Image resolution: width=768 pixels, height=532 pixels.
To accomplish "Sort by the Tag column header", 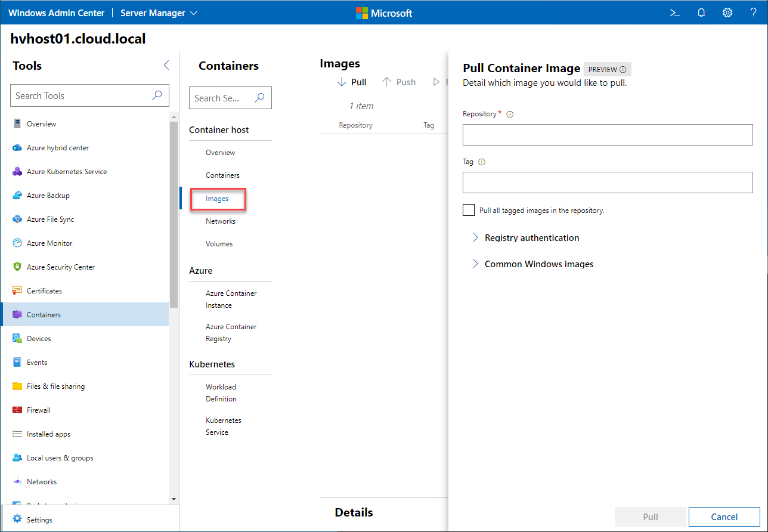I will [429, 125].
